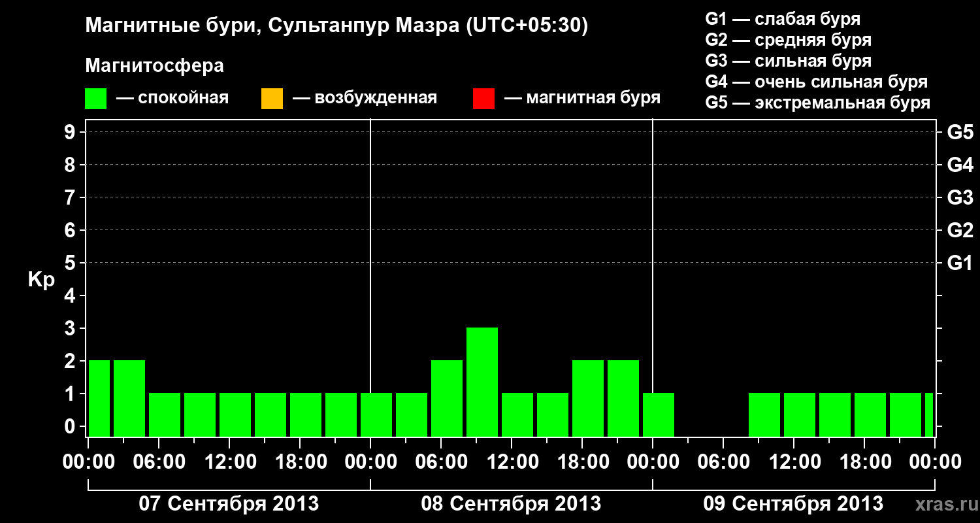Click the first Kp 2 bar at 00:00 on 07 Сентября

99,398
